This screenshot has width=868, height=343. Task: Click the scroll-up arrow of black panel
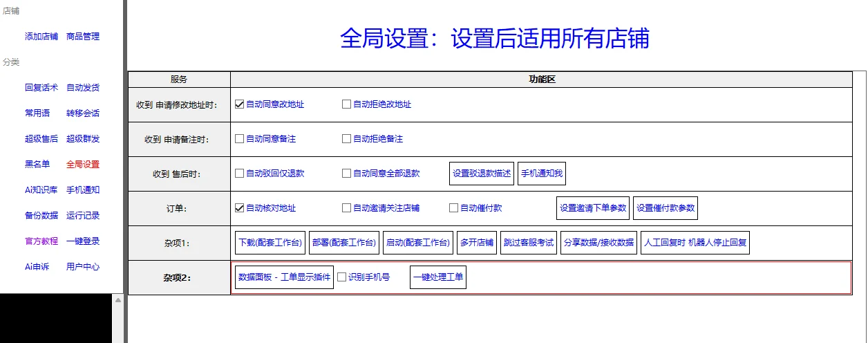point(117,301)
